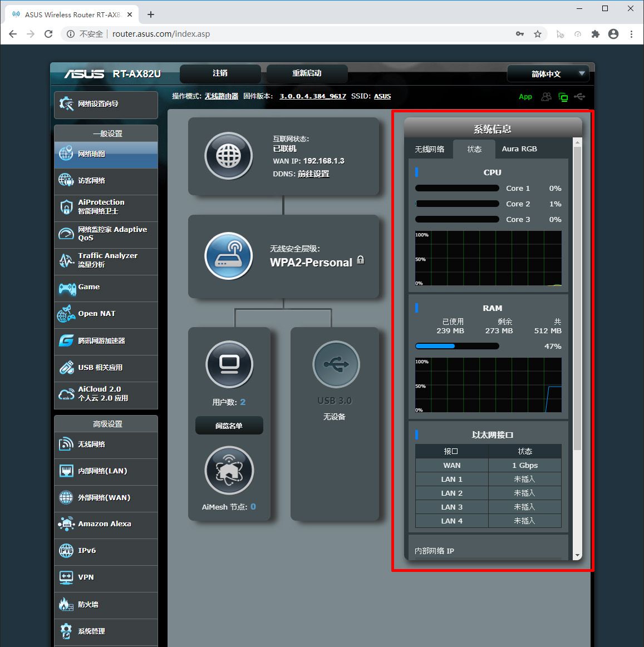
Task: Open Chrome's three-dot menu
Action: click(x=631, y=34)
